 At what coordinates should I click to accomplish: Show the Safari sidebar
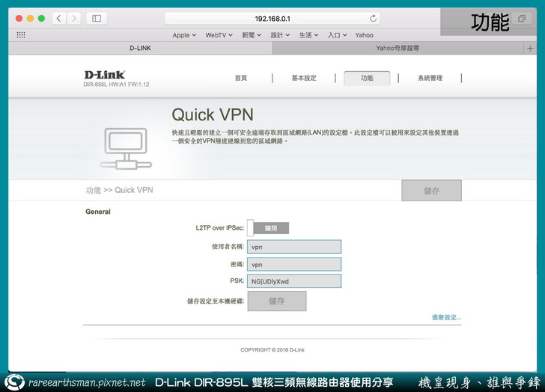pyautogui.click(x=97, y=19)
